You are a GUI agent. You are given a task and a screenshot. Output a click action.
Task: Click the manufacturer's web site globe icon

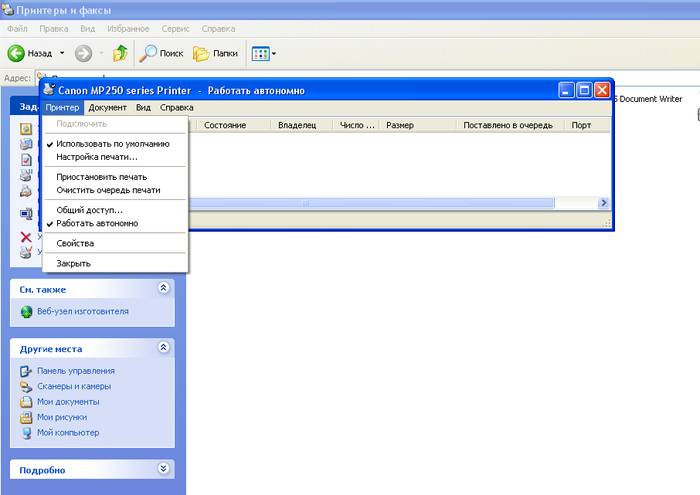[x=27, y=311]
